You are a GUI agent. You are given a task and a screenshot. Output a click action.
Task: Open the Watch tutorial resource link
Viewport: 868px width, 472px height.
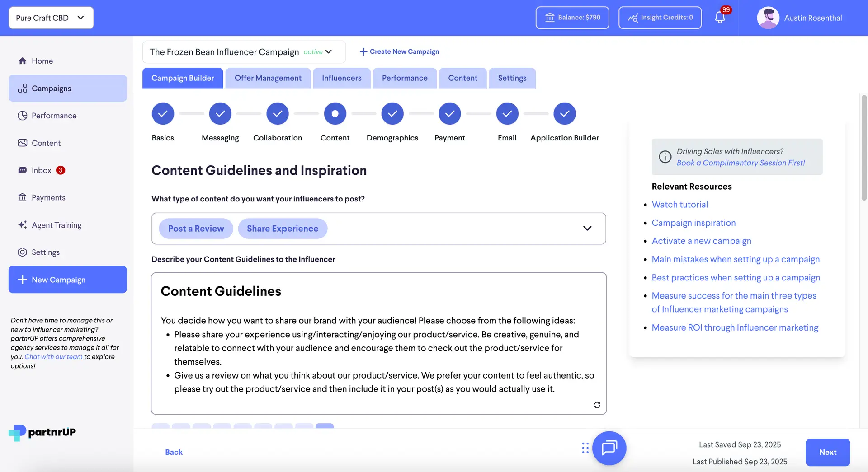pyautogui.click(x=680, y=204)
